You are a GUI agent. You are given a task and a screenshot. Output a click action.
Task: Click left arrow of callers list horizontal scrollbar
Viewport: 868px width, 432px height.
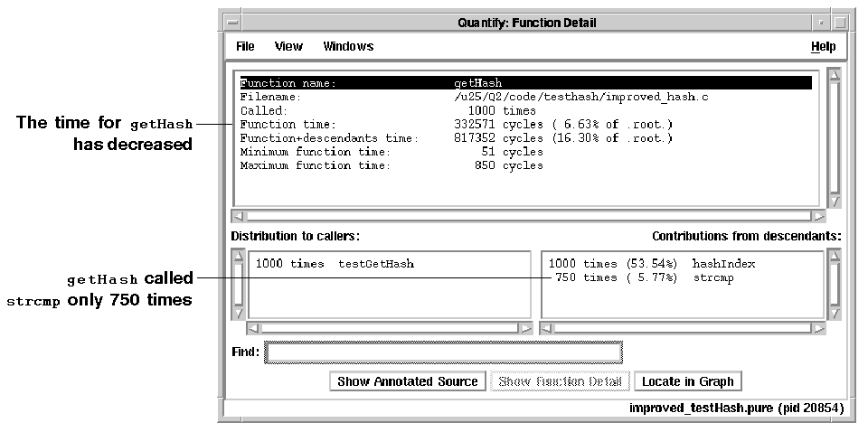point(253,328)
